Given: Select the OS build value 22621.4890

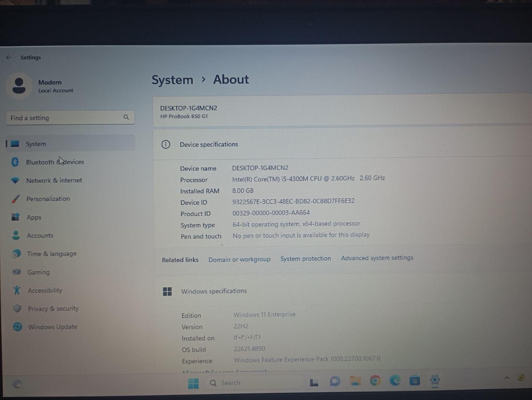Looking at the screenshot, I should tap(249, 349).
